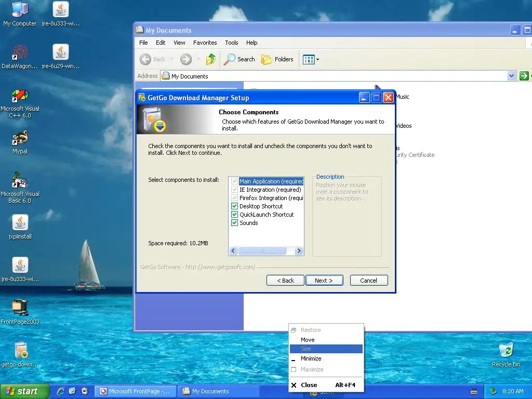Click Cancel in GetGo setup
532x399 pixels.
click(369, 280)
